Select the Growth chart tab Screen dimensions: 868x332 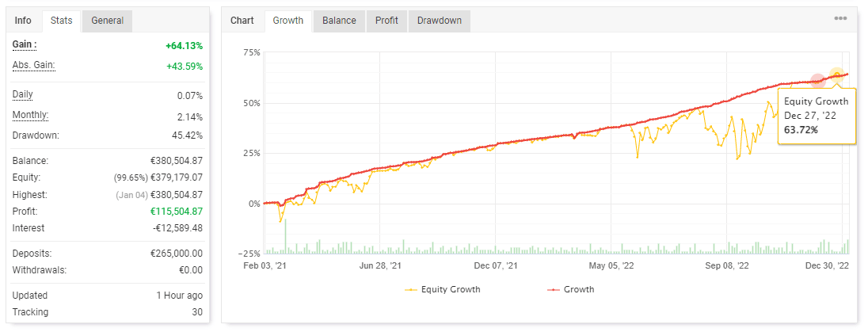(x=288, y=21)
